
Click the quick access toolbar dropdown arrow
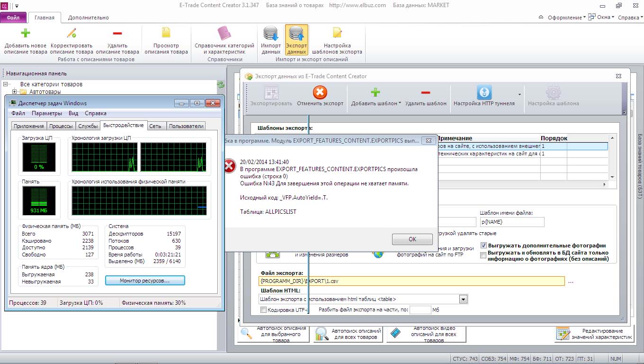(17, 6)
